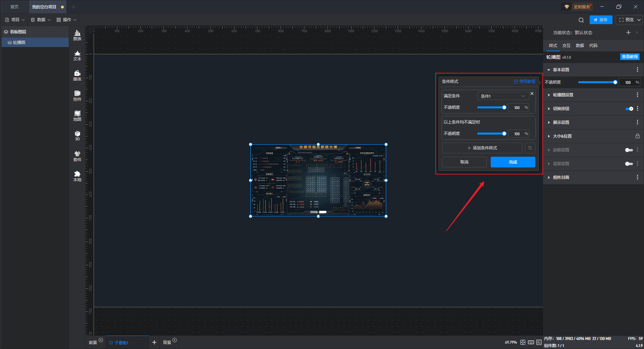Open the 文本 text components panel

(77, 55)
